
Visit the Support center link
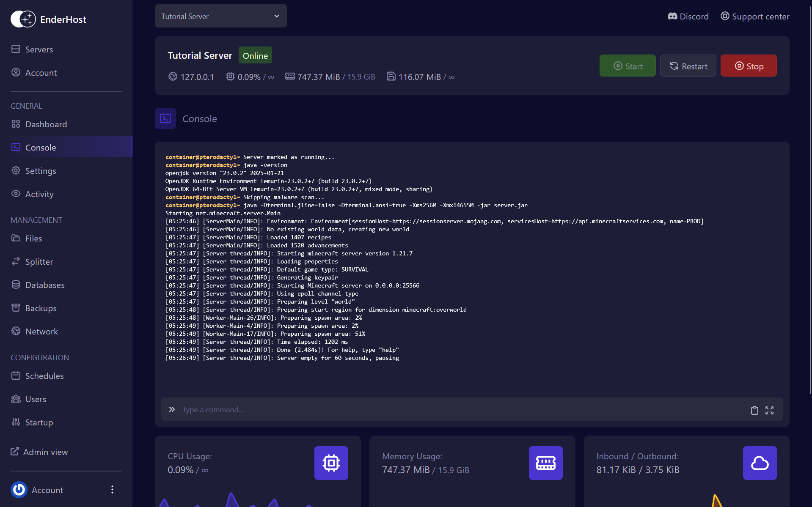pyautogui.click(x=755, y=16)
